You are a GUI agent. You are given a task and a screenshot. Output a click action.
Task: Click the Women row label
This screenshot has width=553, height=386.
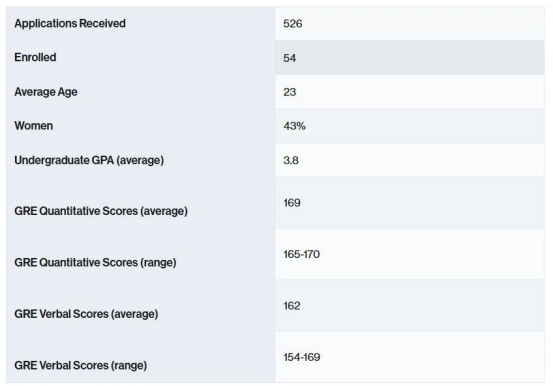[34, 126]
